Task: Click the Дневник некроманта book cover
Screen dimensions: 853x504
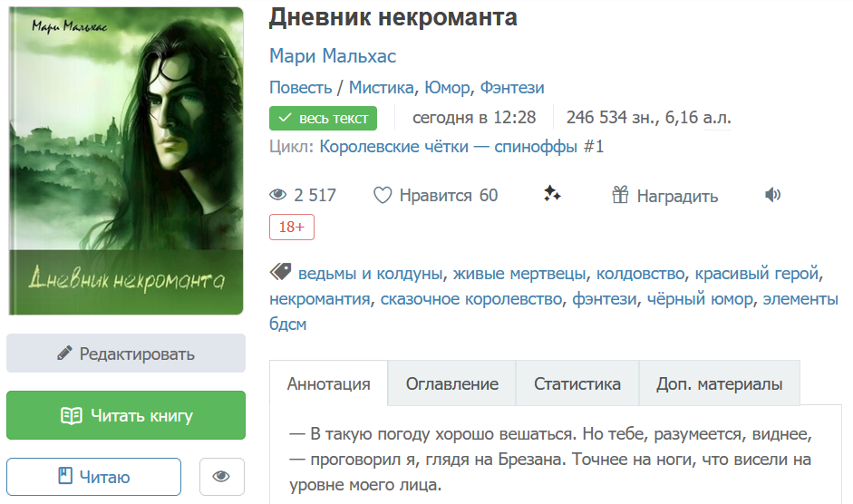Action: 126,160
